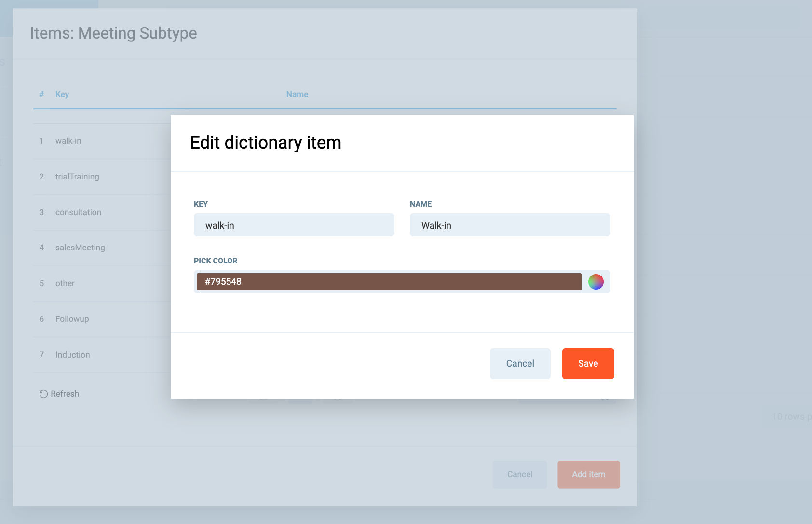The width and height of the screenshot is (812, 524).
Task: Open the 10 rows per page dropdown
Action: (x=791, y=416)
